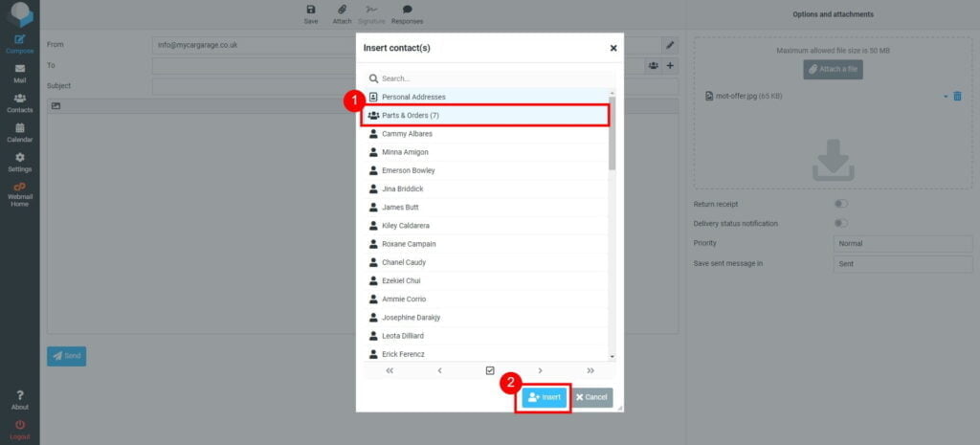The height and width of the screenshot is (445, 980).
Task: Go to first page of contacts
Action: click(x=390, y=370)
